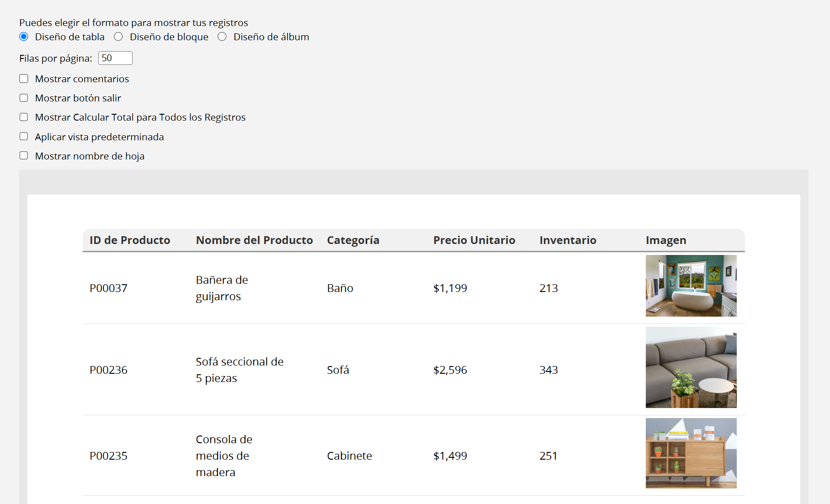Screen dimensions: 830x504
Task: Click the inventory value 343
Action: [548, 370]
